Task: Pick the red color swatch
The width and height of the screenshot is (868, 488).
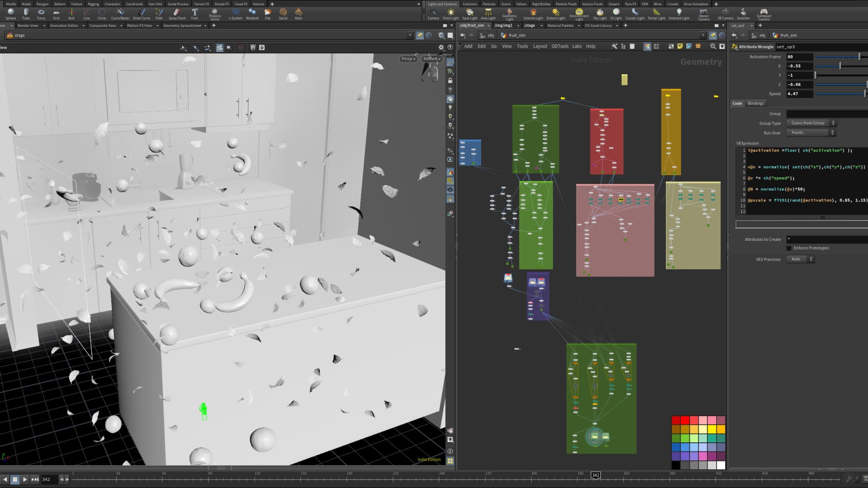Action: pos(685,420)
